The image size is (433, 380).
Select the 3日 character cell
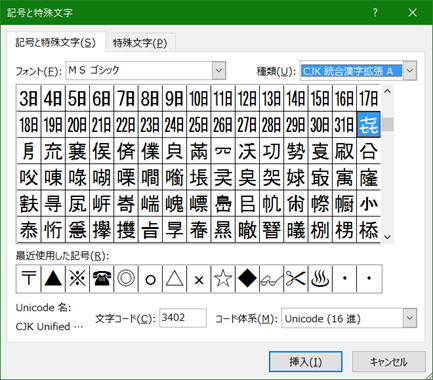click(29, 98)
